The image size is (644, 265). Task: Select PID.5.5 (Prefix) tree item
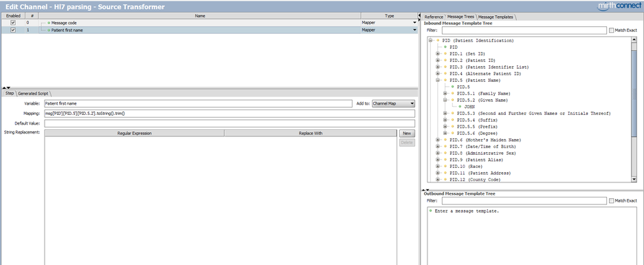pyautogui.click(x=477, y=127)
